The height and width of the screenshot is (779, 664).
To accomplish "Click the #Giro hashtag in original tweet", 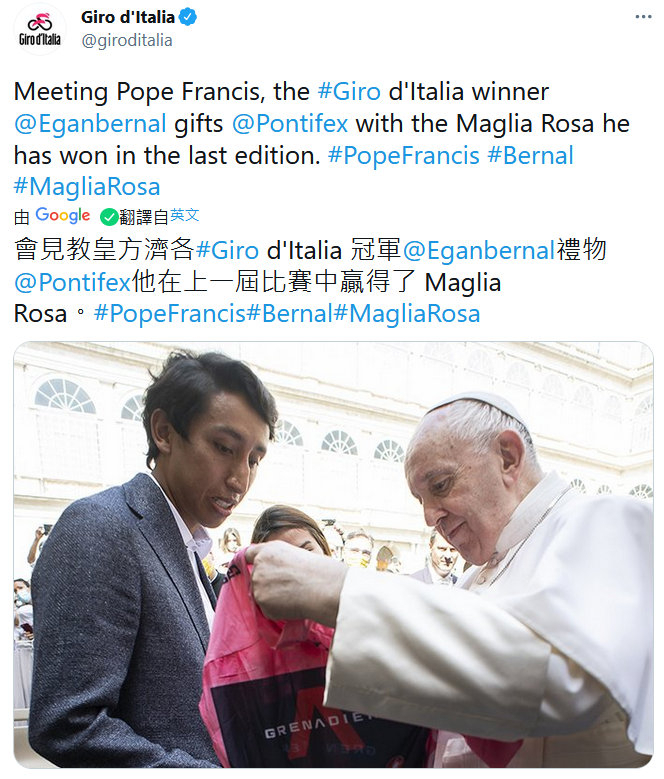I will (x=349, y=92).
